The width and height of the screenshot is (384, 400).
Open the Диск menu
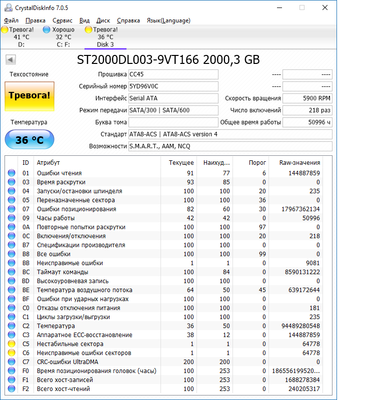[103, 20]
